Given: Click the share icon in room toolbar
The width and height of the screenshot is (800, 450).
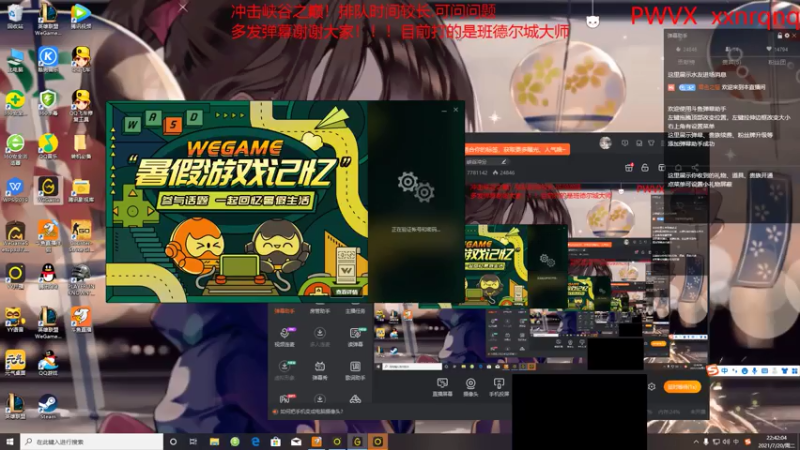Looking at the screenshot, I should tap(695, 167).
